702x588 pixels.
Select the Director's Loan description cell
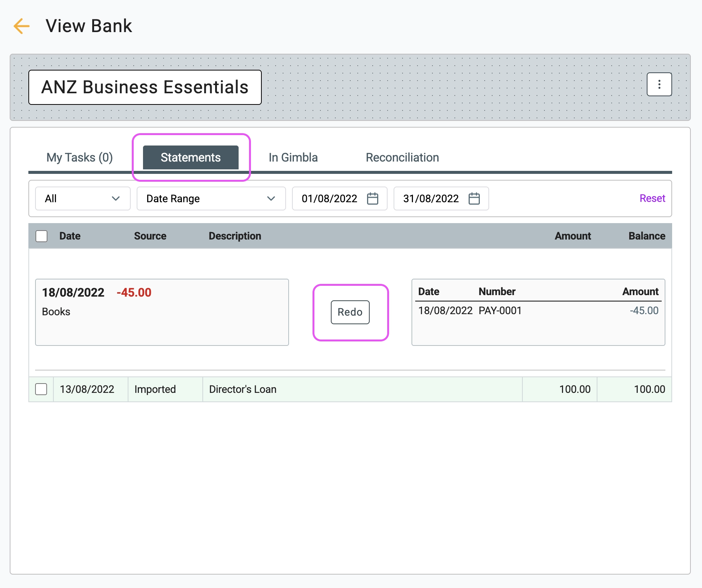tap(362, 389)
